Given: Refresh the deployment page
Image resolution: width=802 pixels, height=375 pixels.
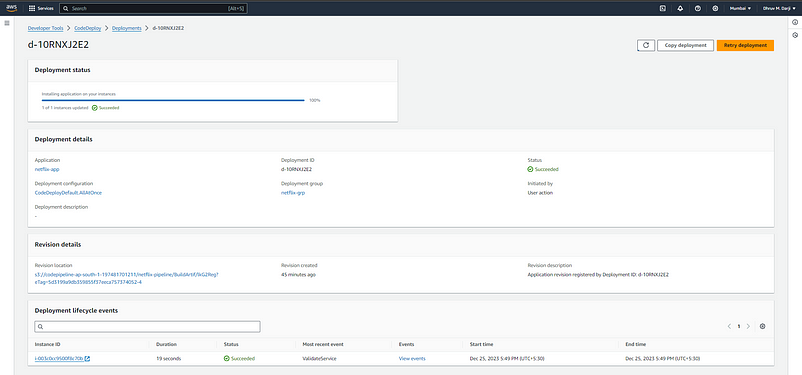Looking at the screenshot, I should pos(646,46).
